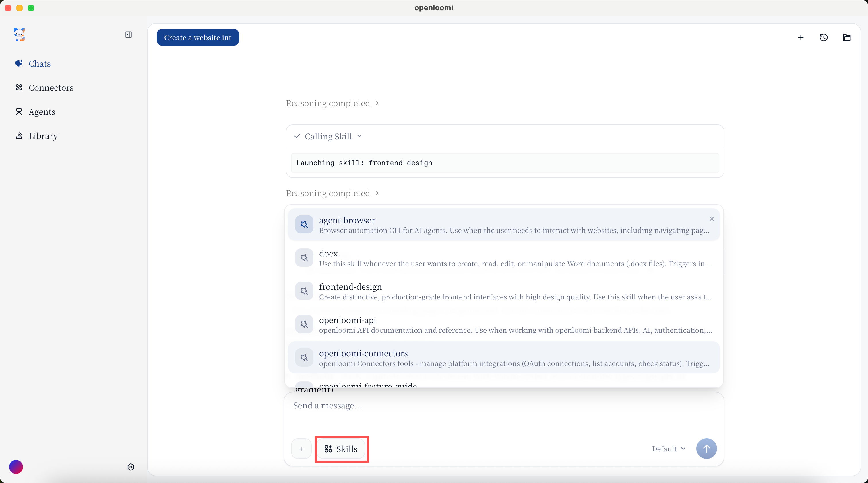The image size is (868, 483).
Task: Open the user profile avatar
Action: (16, 467)
